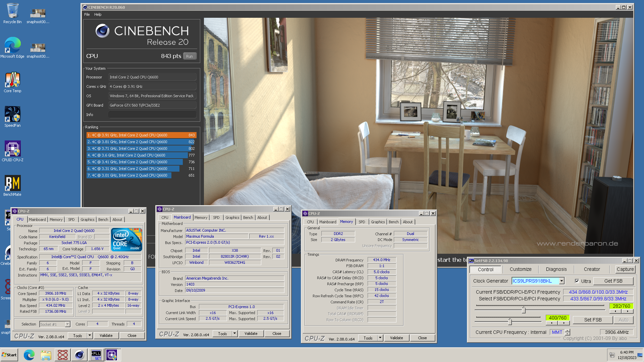Open Microsoft Edge from the taskbar
The height and width of the screenshot is (362, 644).
29,355
